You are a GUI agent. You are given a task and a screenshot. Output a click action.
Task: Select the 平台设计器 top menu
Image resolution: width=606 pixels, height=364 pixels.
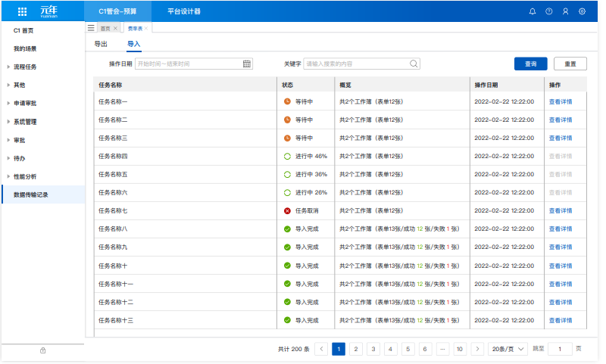pyautogui.click(x=184, y=11)
